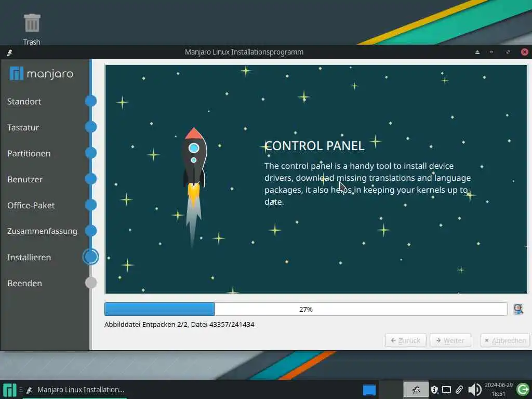Click the Manjaro logo in sidebar

coord(42,74)
